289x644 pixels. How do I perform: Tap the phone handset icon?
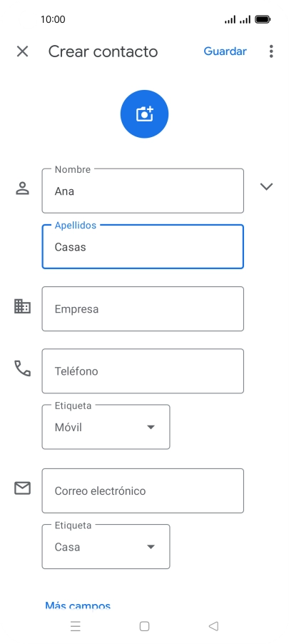22,368
